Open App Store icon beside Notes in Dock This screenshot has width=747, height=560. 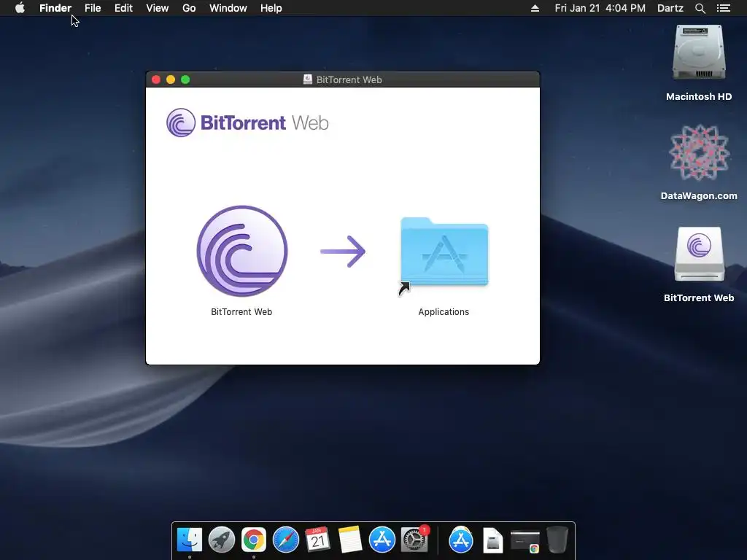(x=382, y=540)
